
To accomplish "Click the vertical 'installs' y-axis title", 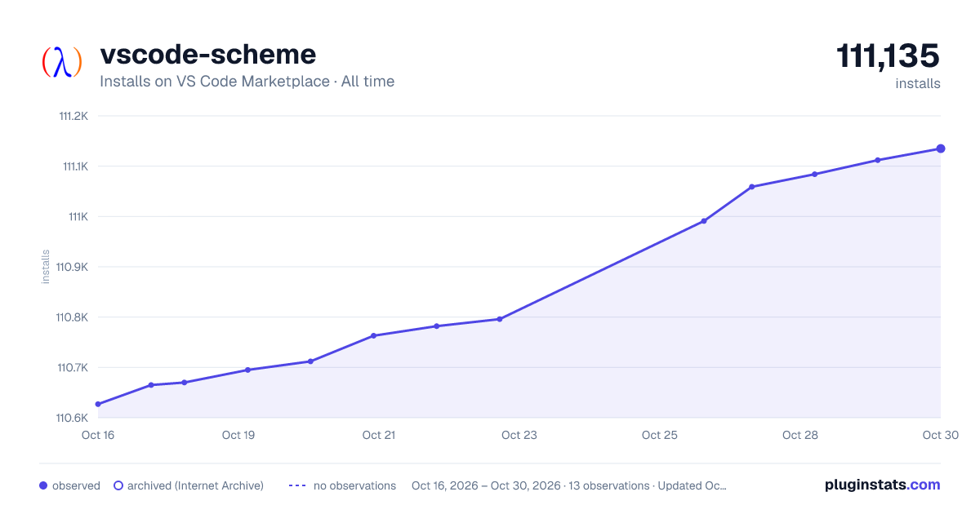I will coord(46,267).
